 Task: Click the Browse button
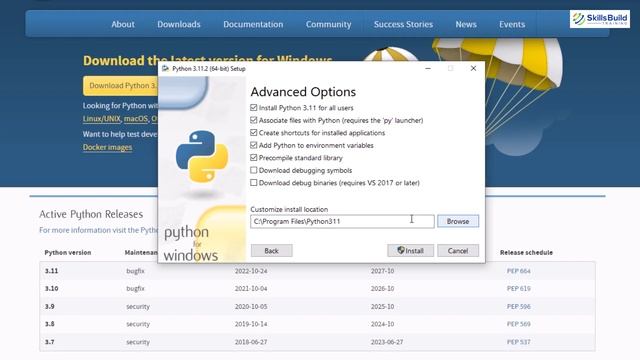point(458,221)
